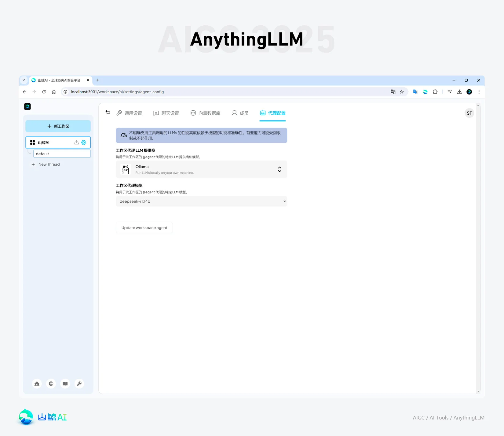The width and height of the screenshot is (504, 436).
Task: Click Update workspace agent button
Action: pos(144,228)
